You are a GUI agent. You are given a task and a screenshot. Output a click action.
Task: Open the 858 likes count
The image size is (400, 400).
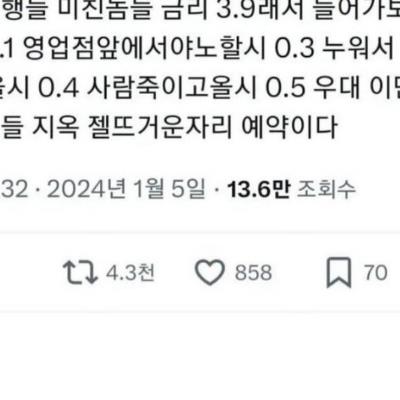pyautogui.click(x=253, y=273)
